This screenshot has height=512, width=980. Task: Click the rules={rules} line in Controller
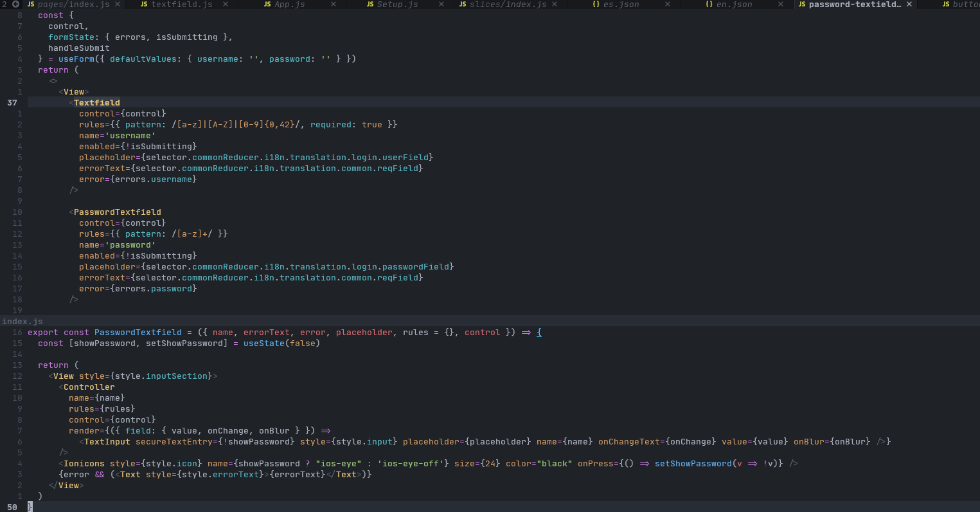point(102,408)
